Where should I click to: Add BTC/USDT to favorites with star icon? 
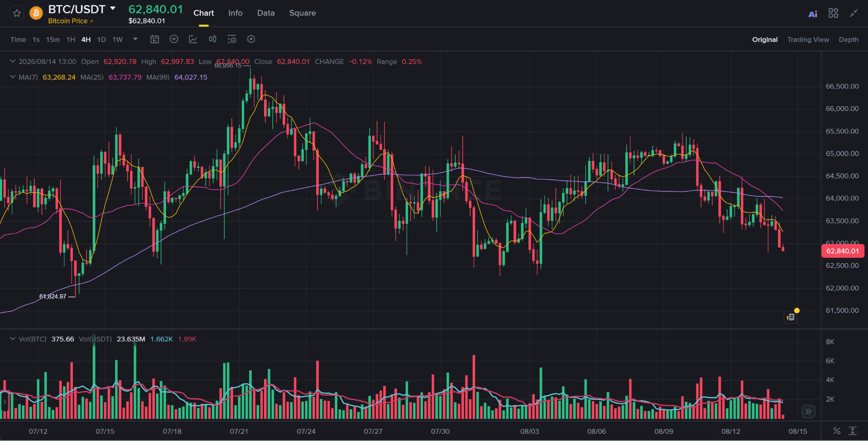click(x=17, y=13)
